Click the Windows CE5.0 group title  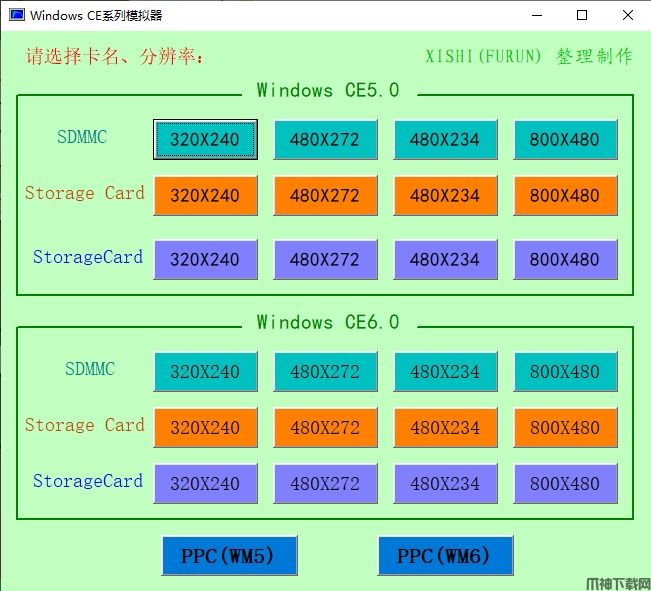[x=328, y=90]
